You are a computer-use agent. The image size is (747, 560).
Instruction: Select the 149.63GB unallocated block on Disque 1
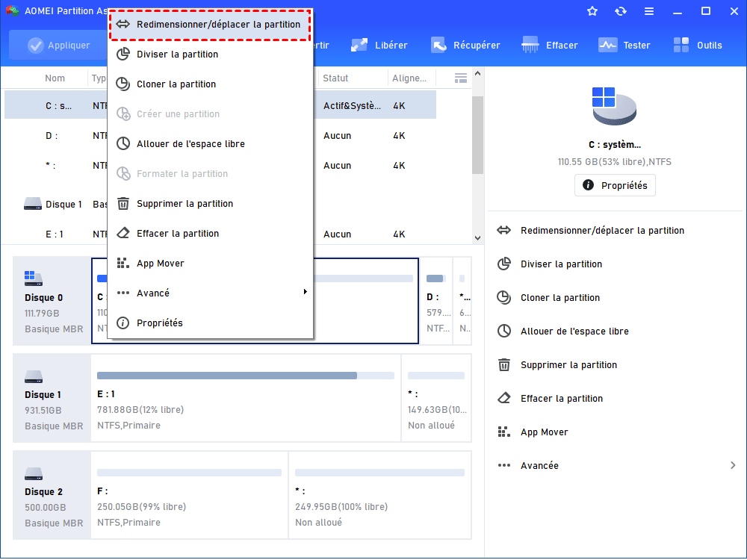[437, 398]
